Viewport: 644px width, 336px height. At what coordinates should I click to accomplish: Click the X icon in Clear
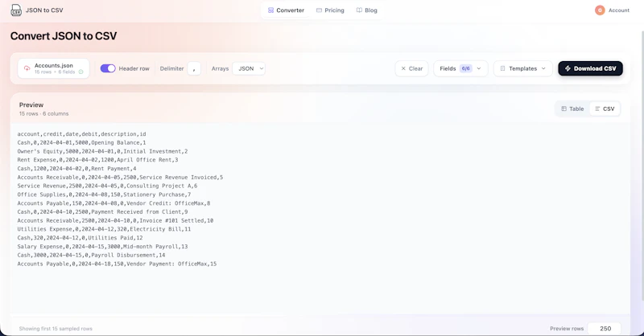coord(403,68)
